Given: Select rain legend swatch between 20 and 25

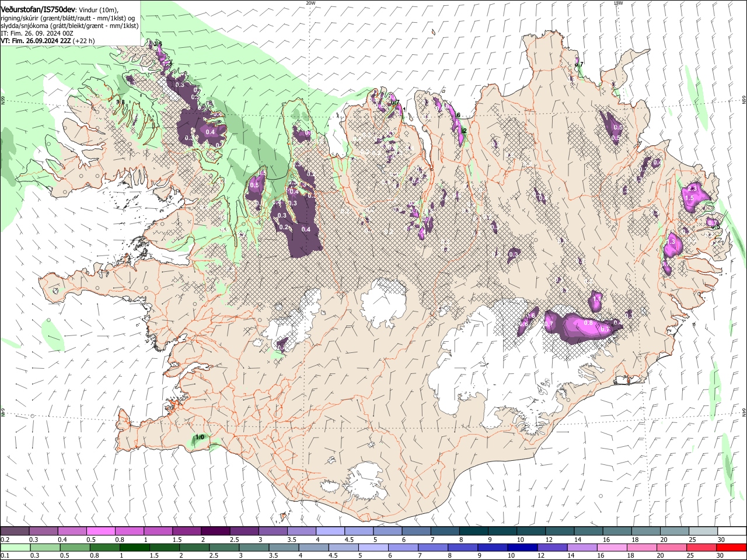Looking at the screenshot, I should click(672, 547).
